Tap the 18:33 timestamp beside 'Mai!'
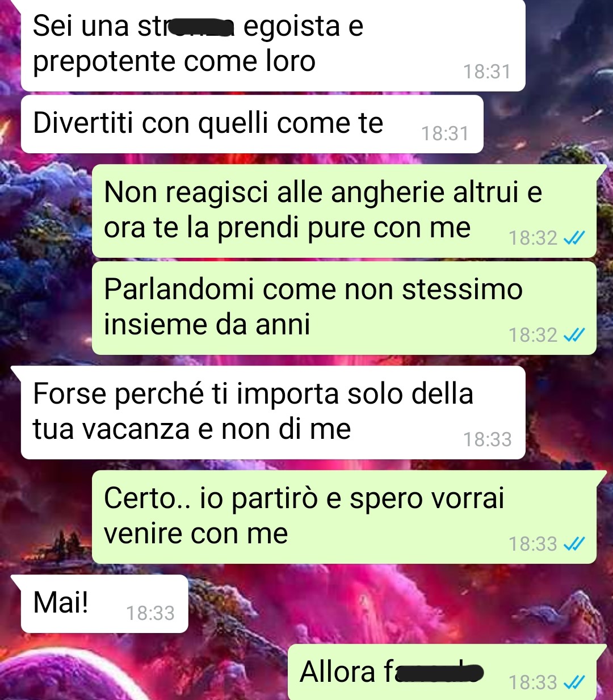Image resolution: width=613 pixels, height=700 pixels. tap(150, 613)
